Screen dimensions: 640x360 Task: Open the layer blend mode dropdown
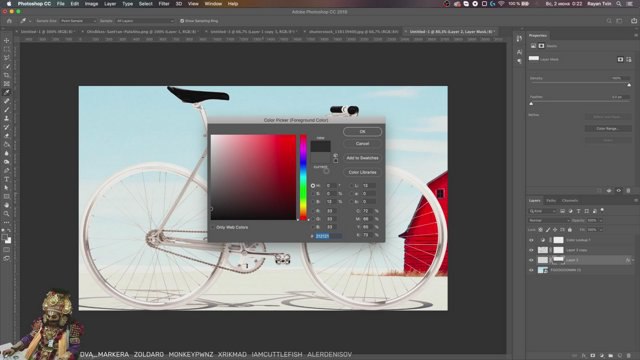coord(549,220)
